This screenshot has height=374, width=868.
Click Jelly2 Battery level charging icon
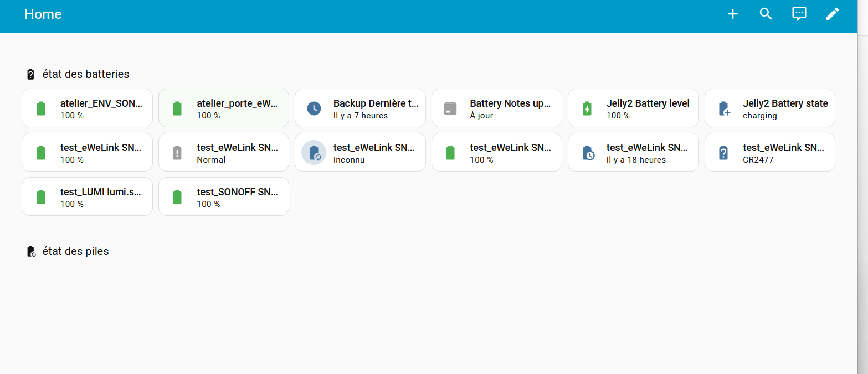coord(587,108)
